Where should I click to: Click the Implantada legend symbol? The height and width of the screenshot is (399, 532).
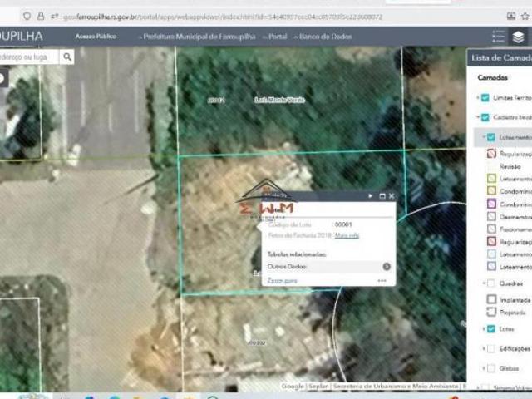coord(491,299)
